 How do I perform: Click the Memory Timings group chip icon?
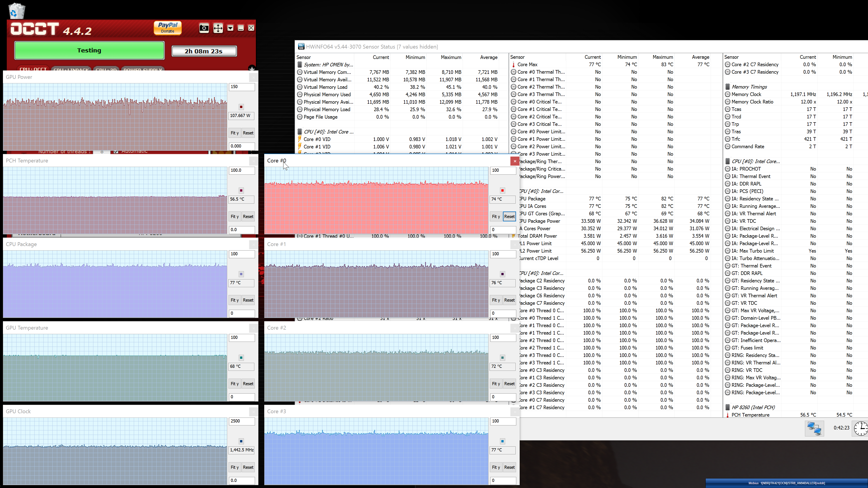click(x=727, y=87)
